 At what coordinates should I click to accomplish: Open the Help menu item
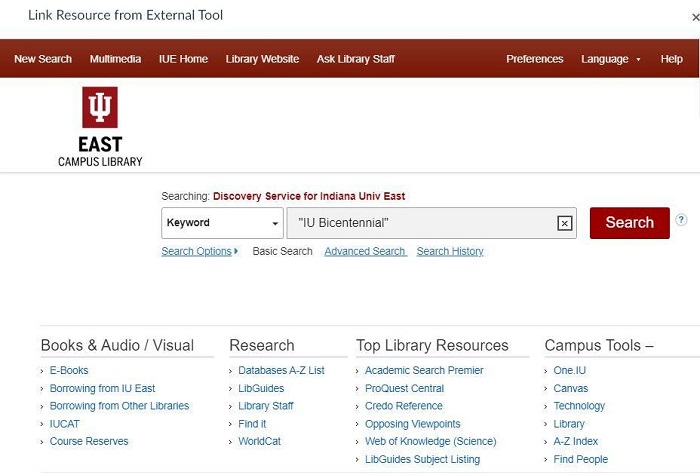click(671, 59)
